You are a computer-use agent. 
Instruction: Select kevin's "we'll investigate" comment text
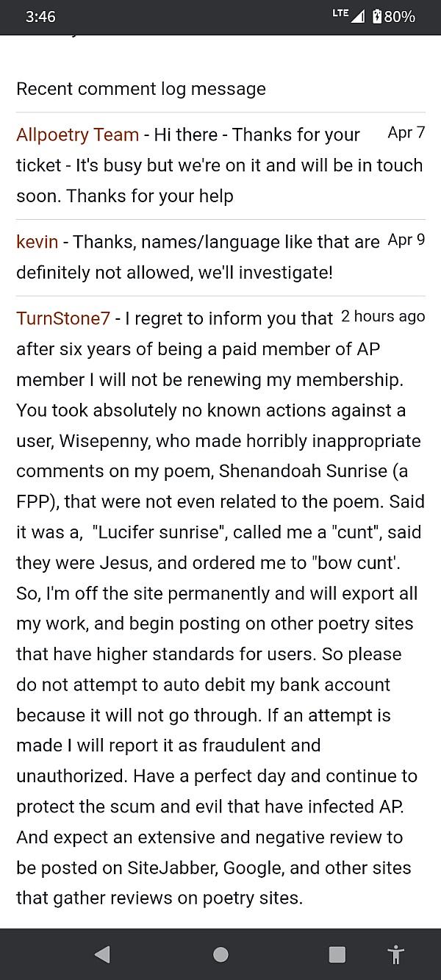[x=174, y=273]
